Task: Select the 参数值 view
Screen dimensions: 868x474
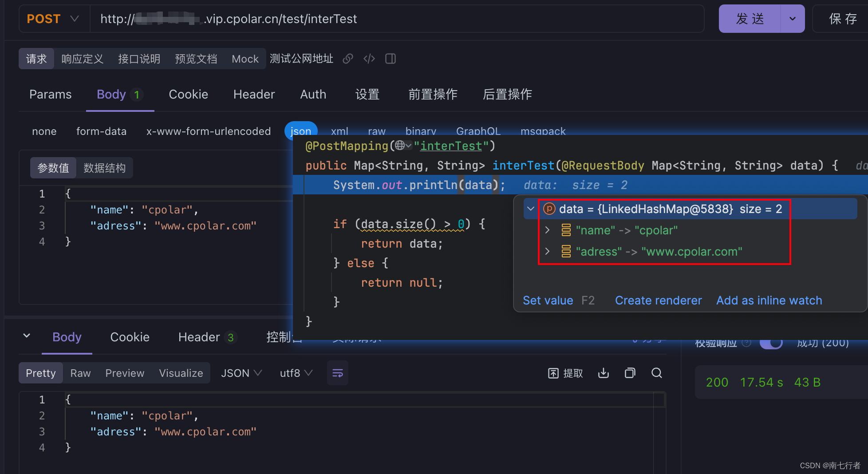Action: 53,168
